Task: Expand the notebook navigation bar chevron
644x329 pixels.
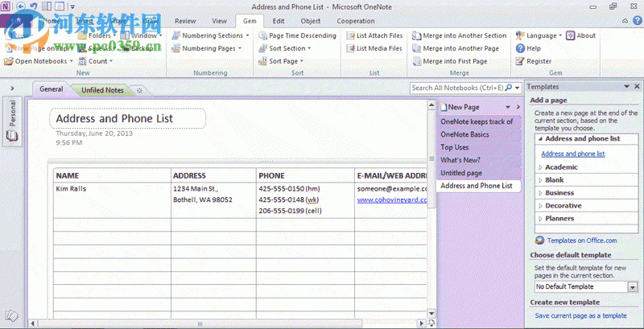Action: 13,88
